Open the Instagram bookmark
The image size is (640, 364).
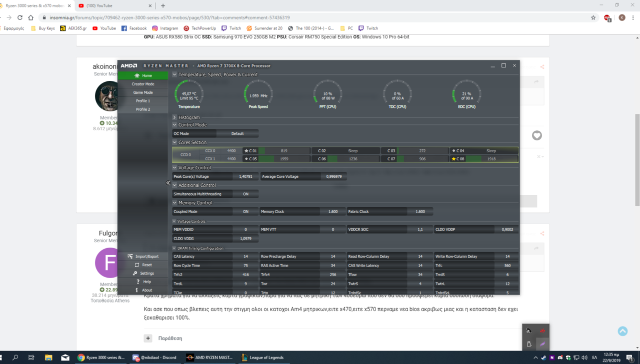click(165, 28)
